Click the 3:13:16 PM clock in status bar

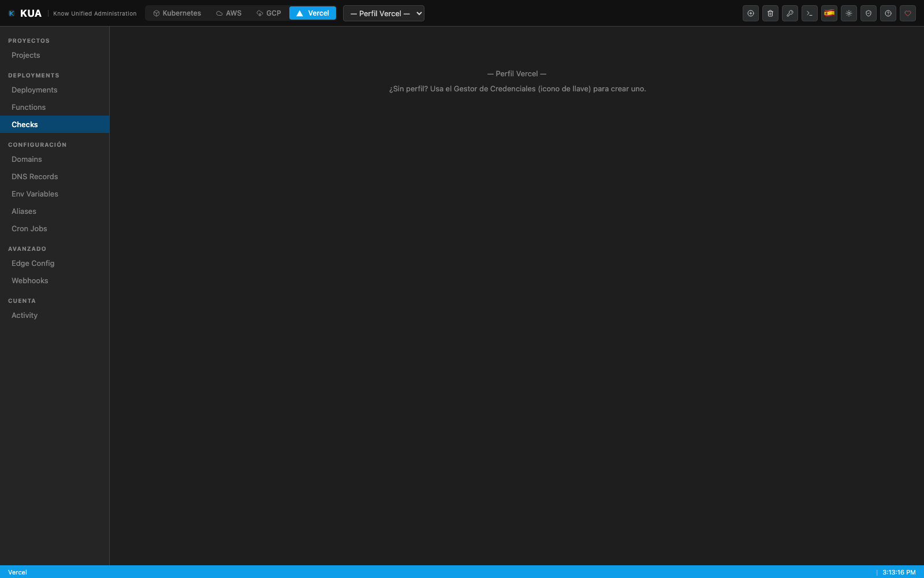tap(899, 572)
